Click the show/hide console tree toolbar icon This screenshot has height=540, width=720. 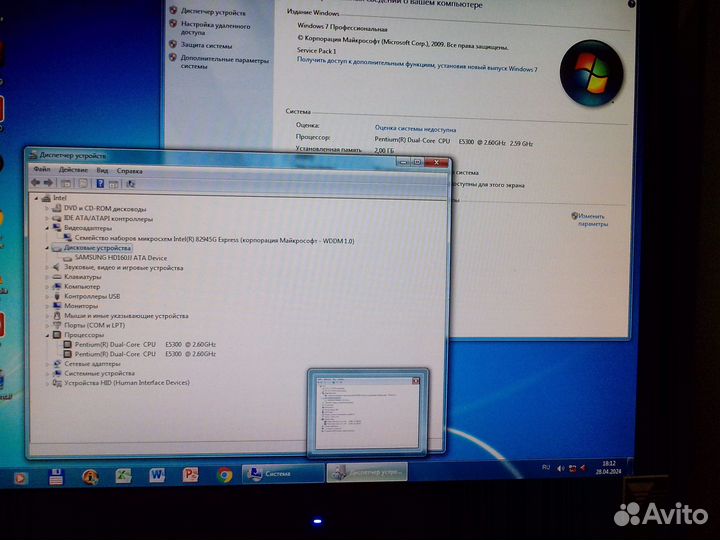tap(66, 183)
